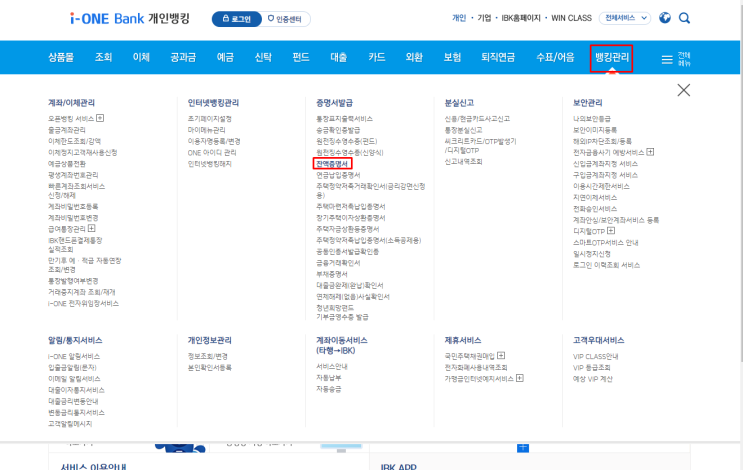Open 입출금알림(문자) link

pos(72,367)
